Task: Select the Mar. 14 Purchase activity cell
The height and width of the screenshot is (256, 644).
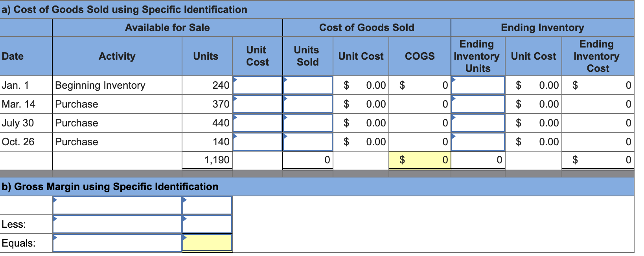Action: 117,104
